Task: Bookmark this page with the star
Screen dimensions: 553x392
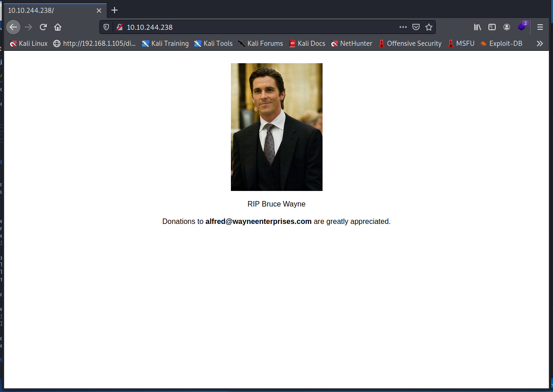Action: 429,27
